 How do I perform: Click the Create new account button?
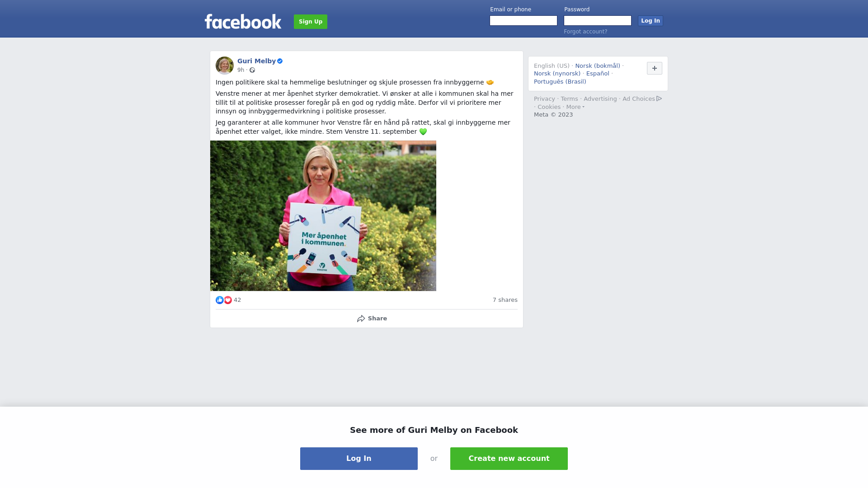[x=509, y=459]
